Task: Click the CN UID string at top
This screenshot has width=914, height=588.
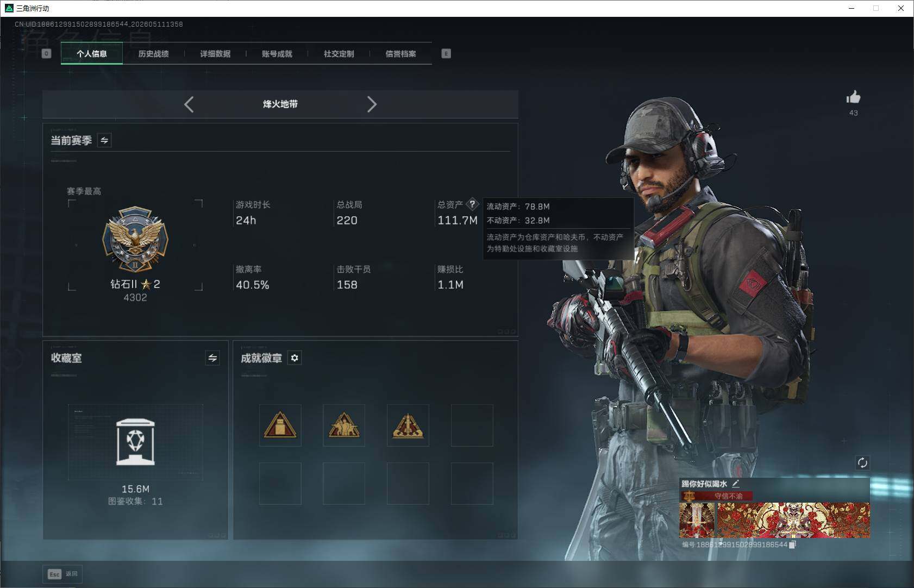Action: [98, 24]
